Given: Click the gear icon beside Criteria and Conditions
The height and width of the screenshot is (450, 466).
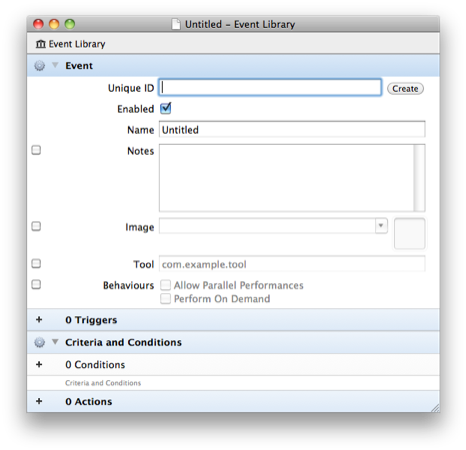Looking at the screenshot, I should (x=39, y=342).
